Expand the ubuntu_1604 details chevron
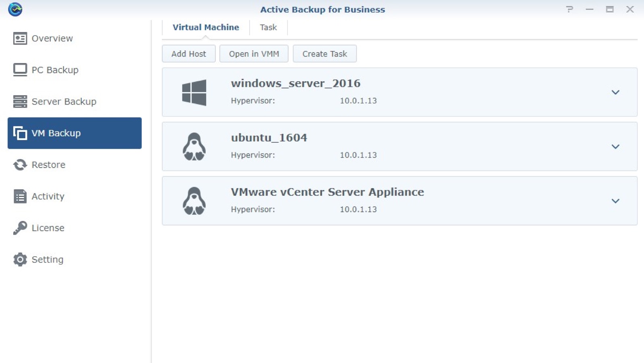 [615, 147]
